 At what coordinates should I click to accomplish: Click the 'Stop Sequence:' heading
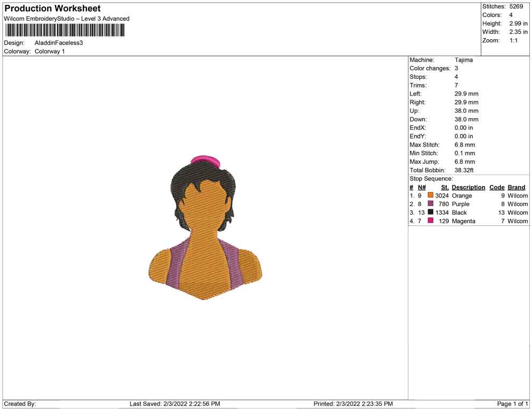tap(431, 179)
